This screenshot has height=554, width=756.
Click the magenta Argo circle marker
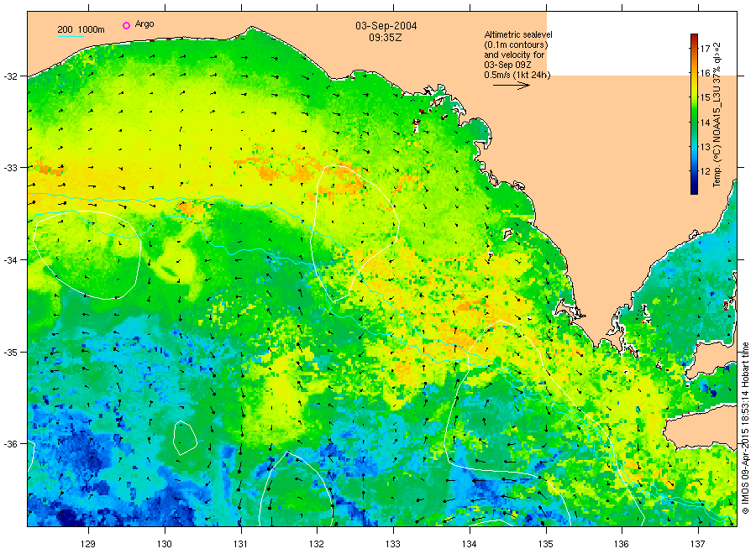coord(126,26)
